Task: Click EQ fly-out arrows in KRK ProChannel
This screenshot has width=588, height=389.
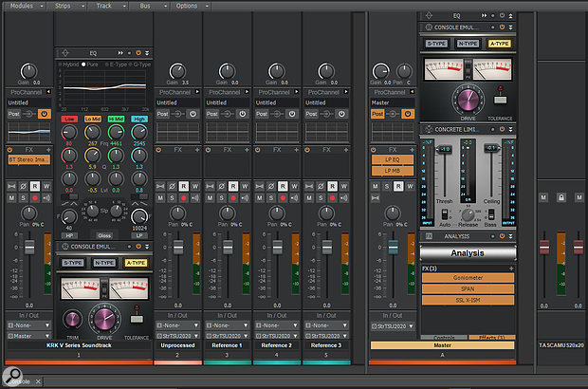Action: coord(120,53)
